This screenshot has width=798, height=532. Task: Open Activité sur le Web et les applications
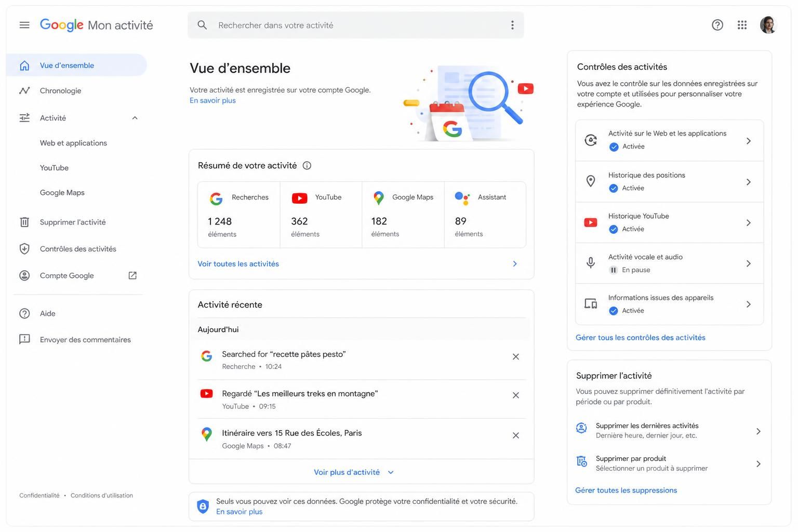tap(670, 140)
